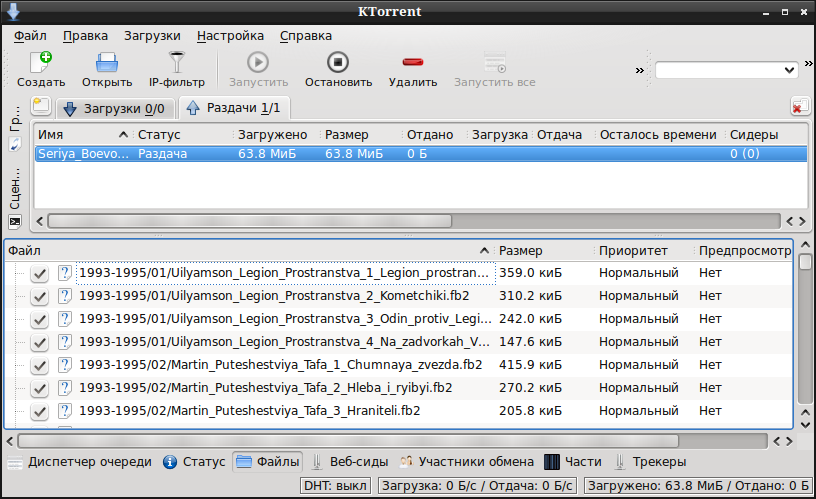Stop the torrent with Остановить
Screen dimensions: 816x499
coord(338,70)
